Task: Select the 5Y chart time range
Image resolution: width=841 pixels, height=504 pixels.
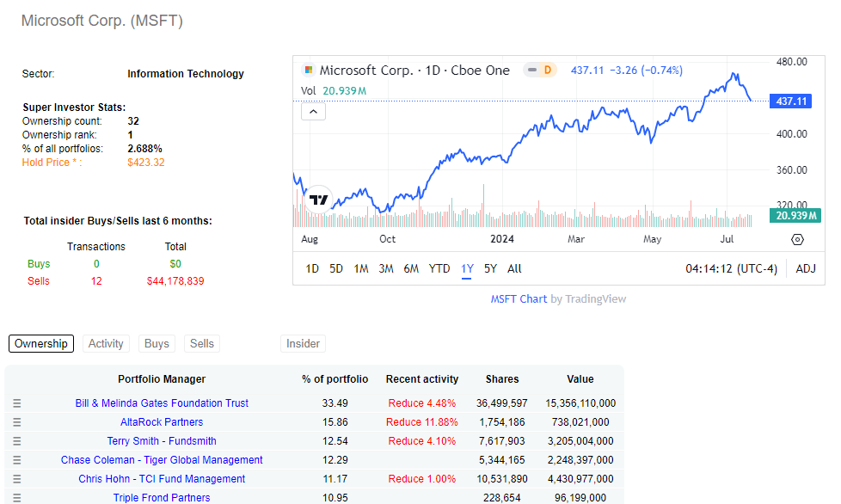Action: [x=490, y=268]
